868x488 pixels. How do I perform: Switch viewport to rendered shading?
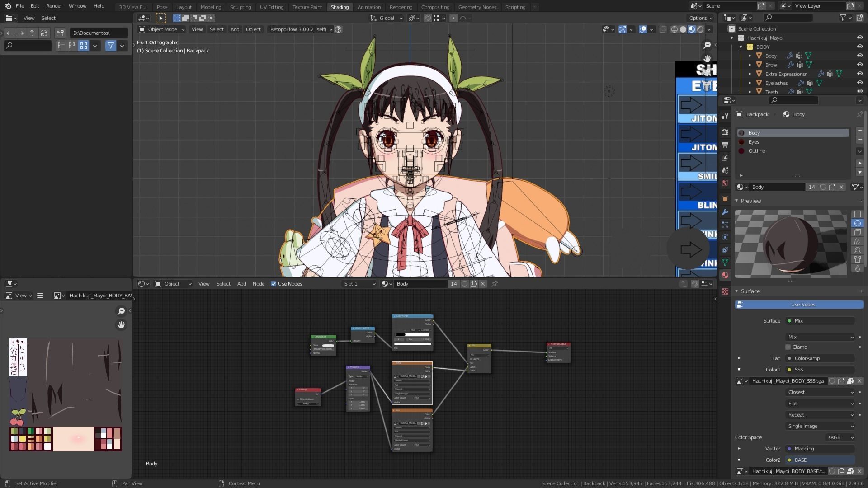[700, 29]
